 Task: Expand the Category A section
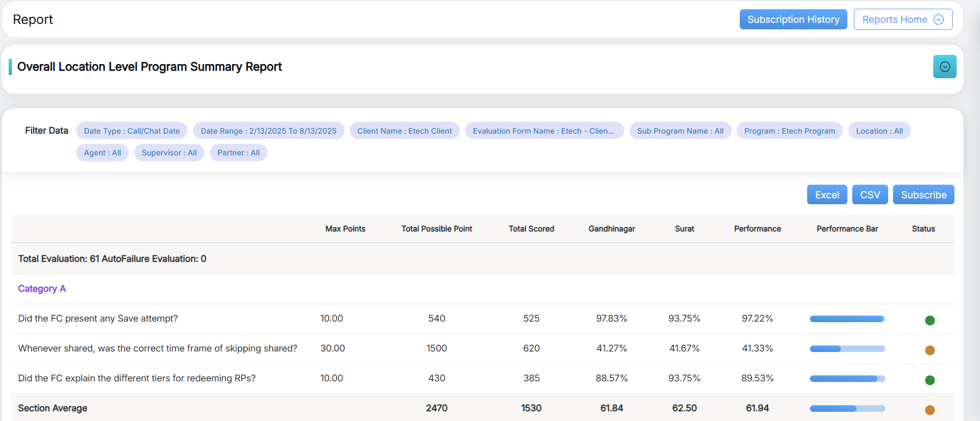point(42,288)
